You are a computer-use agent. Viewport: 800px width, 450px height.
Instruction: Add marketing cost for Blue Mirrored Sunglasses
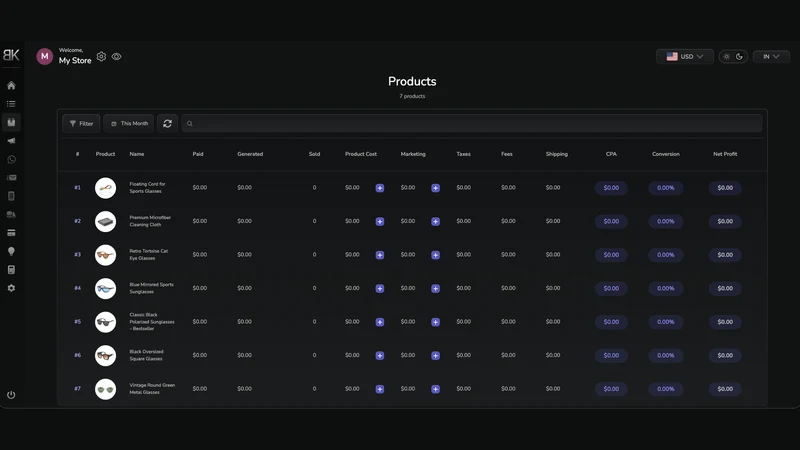point(435,288)
